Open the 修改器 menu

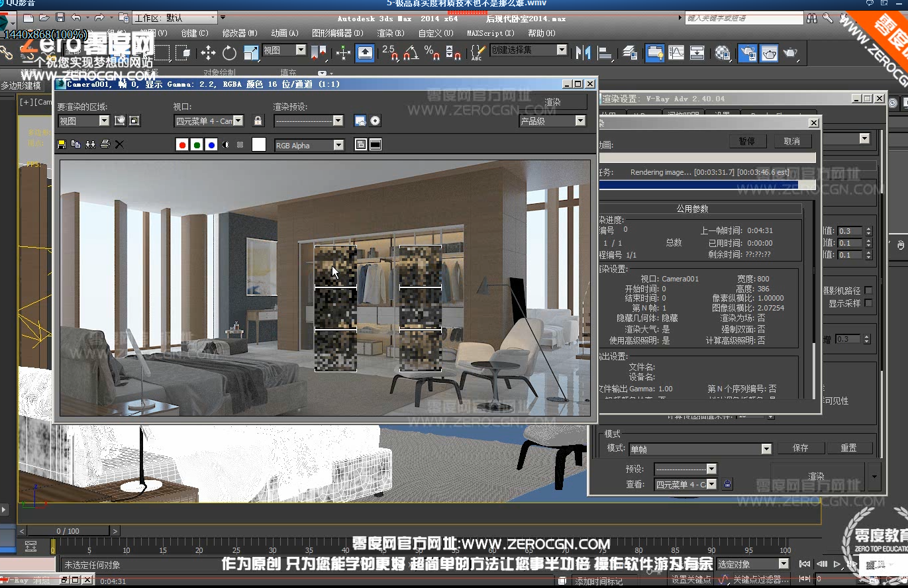point(234,33)
